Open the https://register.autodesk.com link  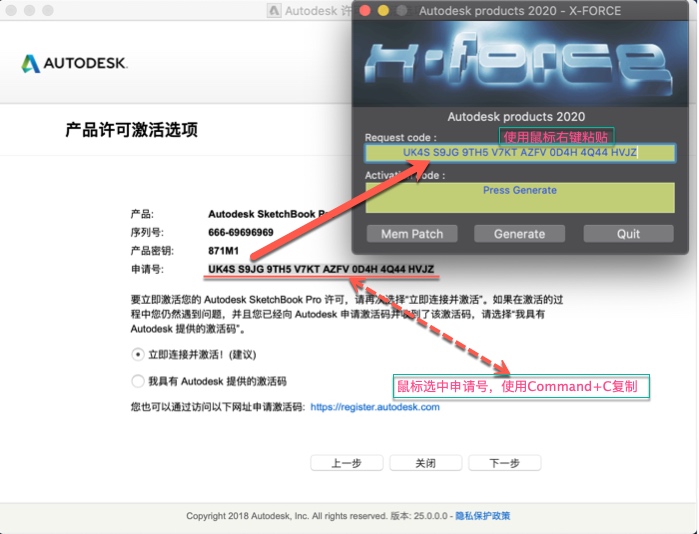(x=375, y=407)
